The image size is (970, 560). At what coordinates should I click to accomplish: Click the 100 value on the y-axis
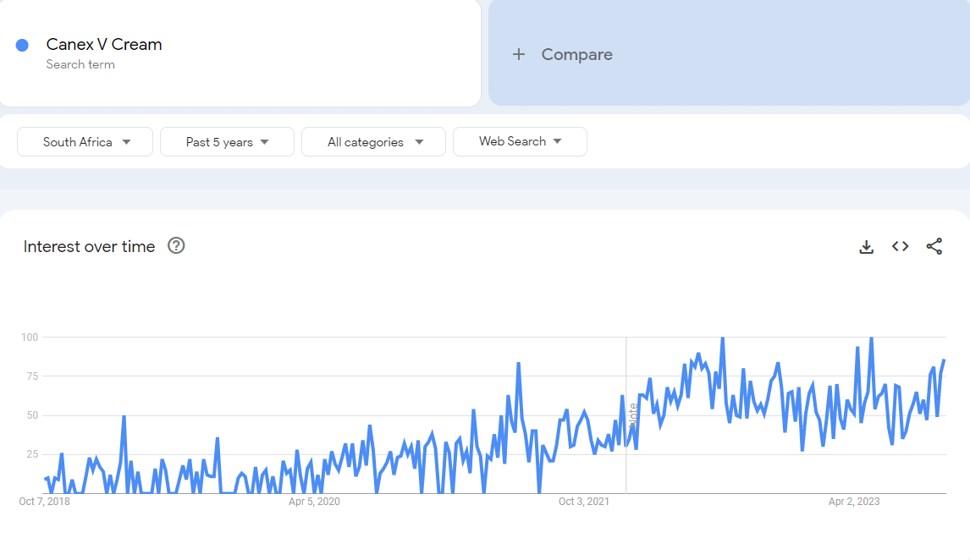(30, 338)
